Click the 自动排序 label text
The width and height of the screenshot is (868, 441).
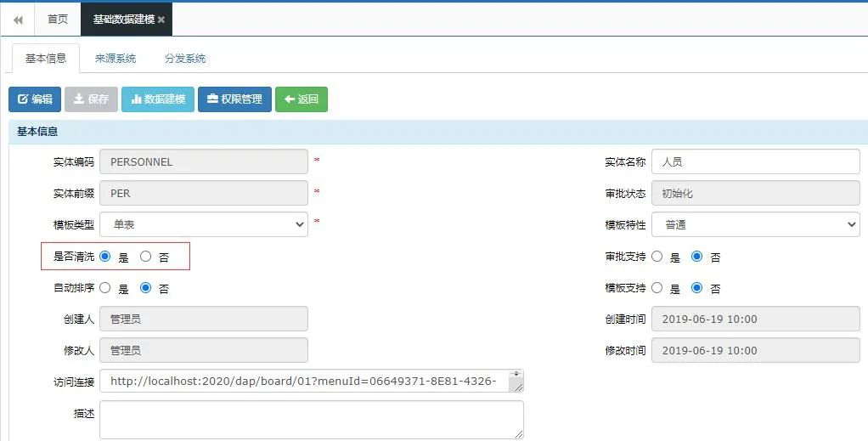point(74,288)
